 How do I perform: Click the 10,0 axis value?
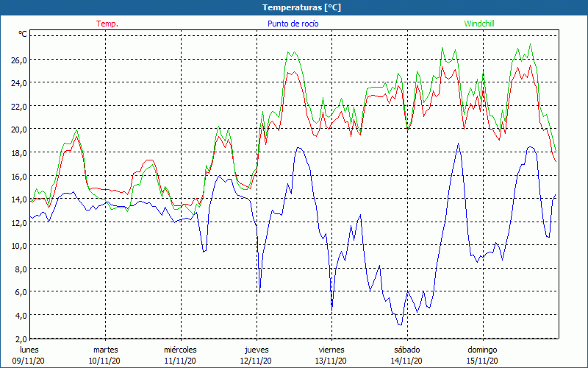tap(18, 246)
